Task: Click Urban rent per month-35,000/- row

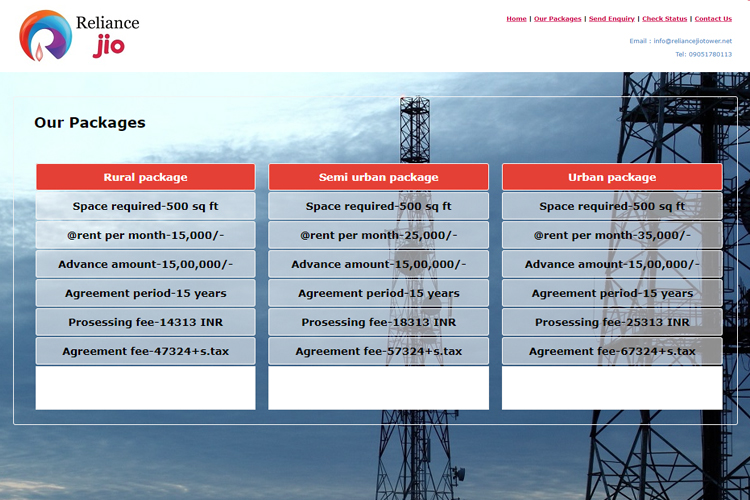Action: [x=612, y=235]
